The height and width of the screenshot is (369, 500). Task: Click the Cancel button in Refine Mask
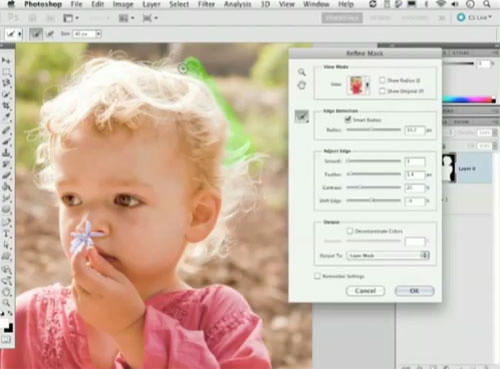coord(365,291)
